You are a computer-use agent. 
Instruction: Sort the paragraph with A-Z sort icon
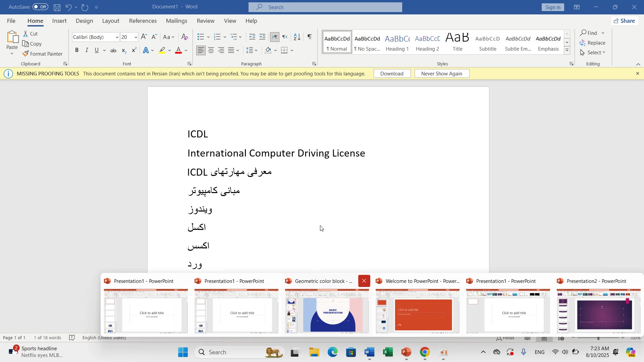coord(297,37)
